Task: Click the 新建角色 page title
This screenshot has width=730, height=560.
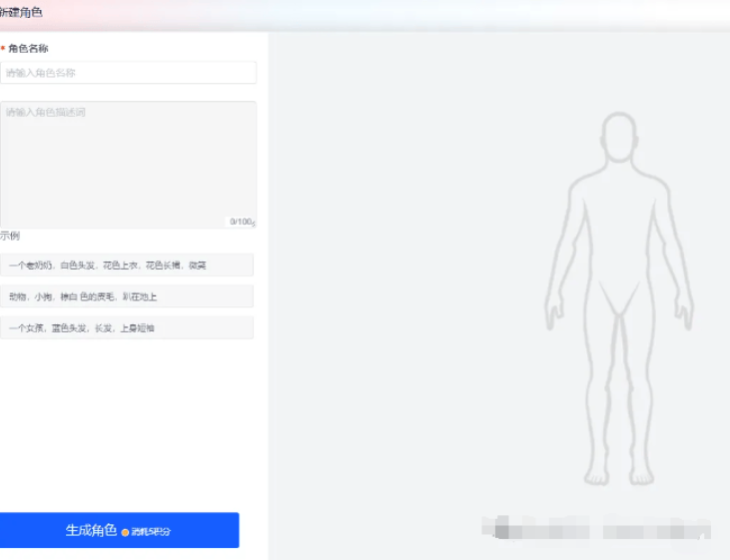Action: tap(22, 13)
